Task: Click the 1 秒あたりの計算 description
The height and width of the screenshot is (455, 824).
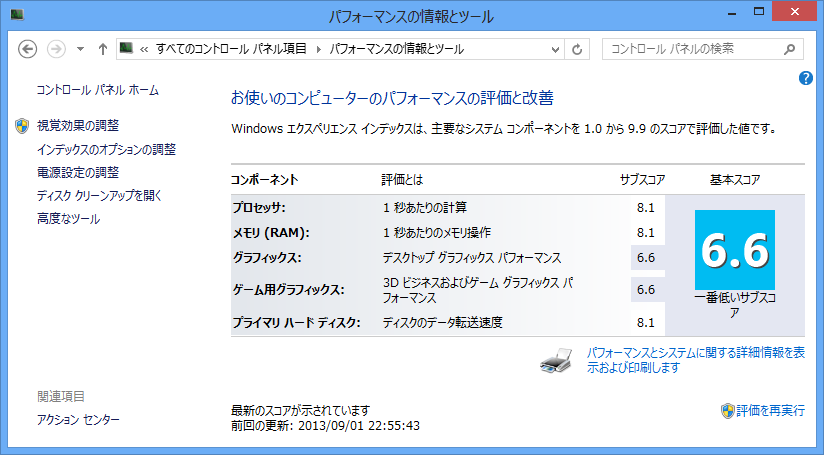Action: pos(425,208)
